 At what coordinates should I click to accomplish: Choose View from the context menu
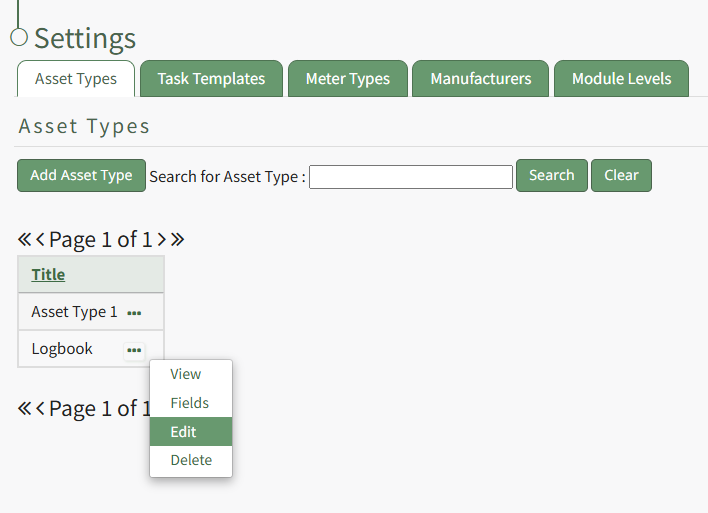[x=186, y=374]
